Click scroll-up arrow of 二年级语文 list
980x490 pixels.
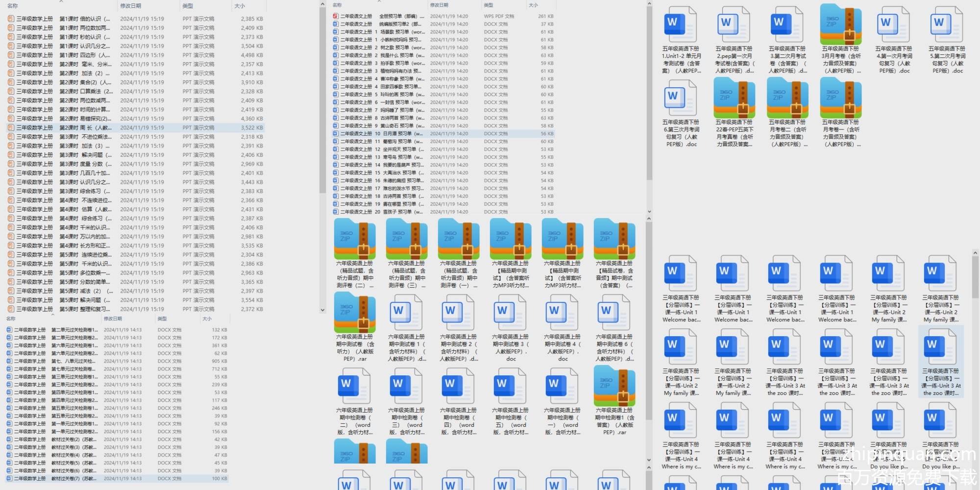pyautogui.click(x=649, y=4)
